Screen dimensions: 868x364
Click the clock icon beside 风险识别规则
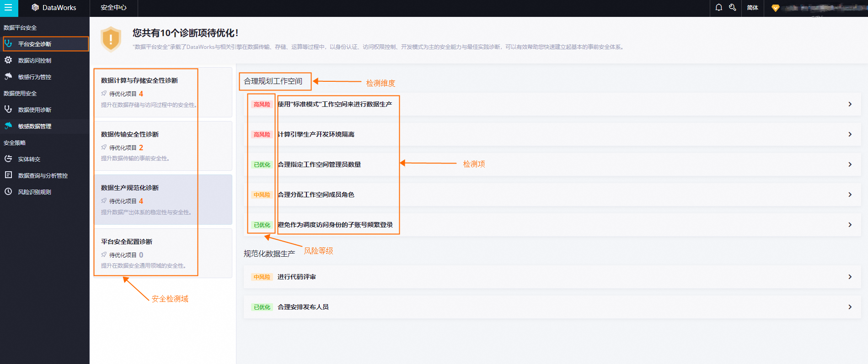[8, 192]
